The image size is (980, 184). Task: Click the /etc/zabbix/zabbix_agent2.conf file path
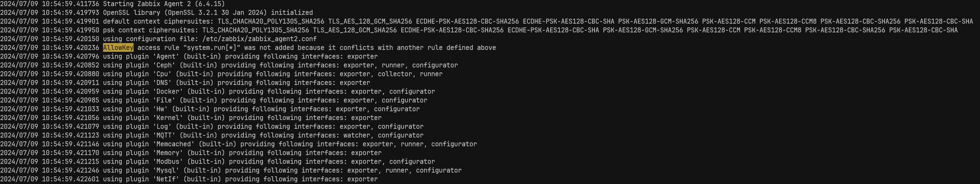click(x=259, y=39)
